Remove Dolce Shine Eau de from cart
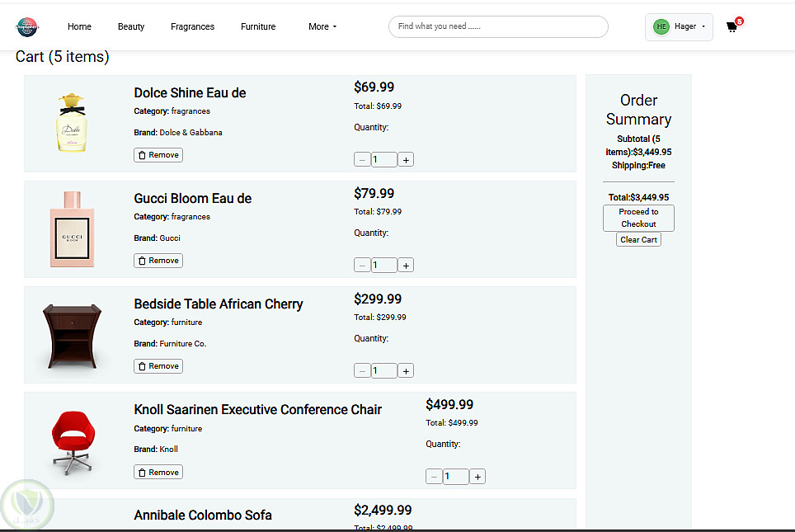 coord(158,155)
